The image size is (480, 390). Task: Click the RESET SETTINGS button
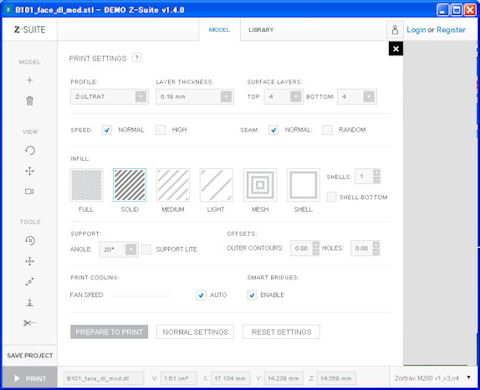[x=281, y=332]
